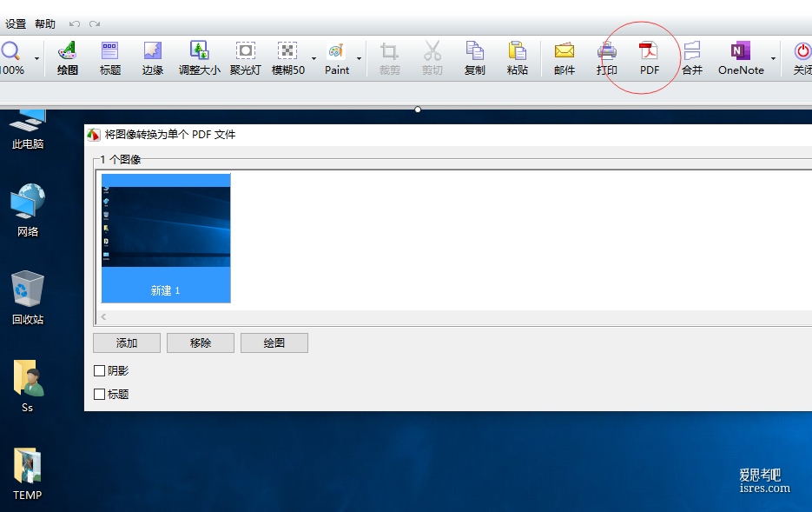
Task: Click the redo arrow icon
Action: (95, 23)
